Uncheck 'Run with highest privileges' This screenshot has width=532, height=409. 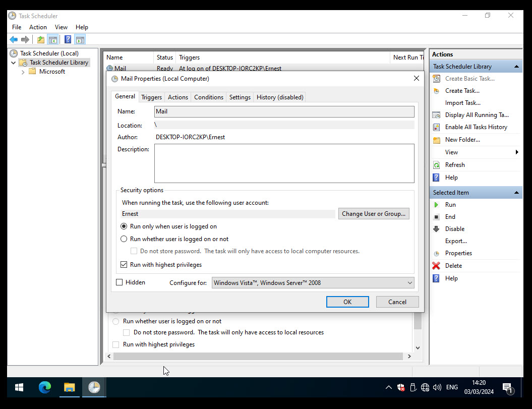124,264
